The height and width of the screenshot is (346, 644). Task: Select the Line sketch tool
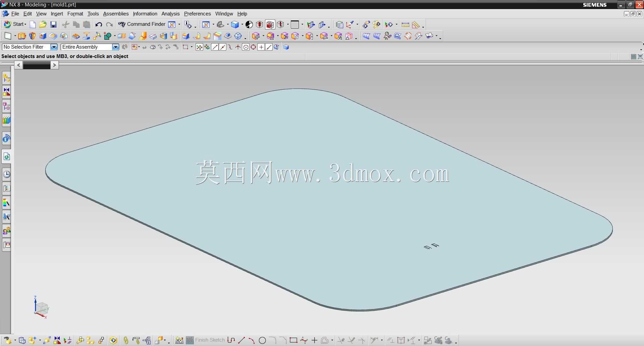point(241,340)
